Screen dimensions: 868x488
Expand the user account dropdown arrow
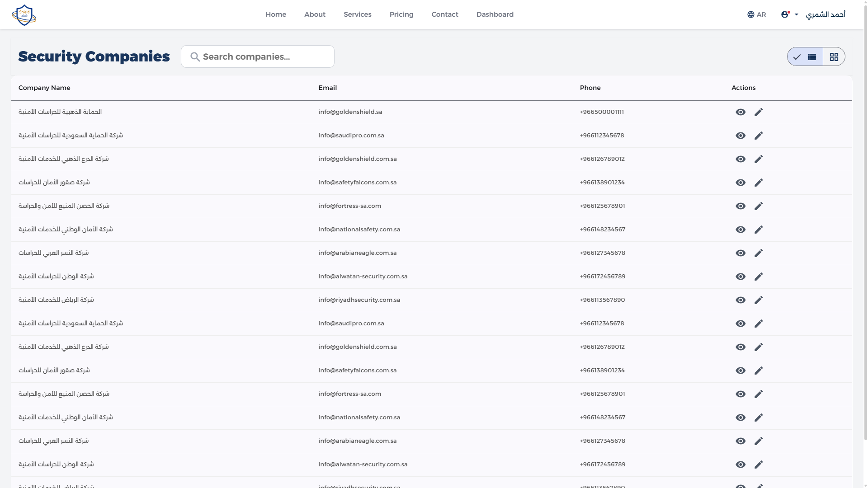(797, 14)
